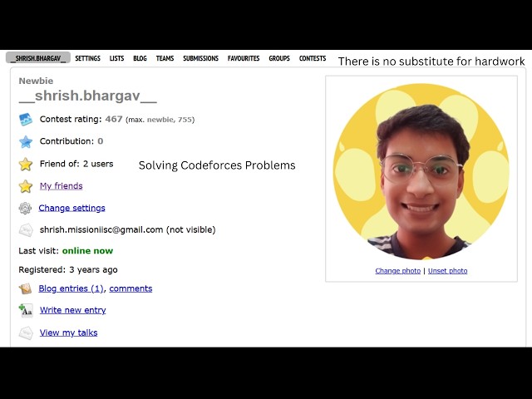Viewport: 532px width, 399px height.
Task: Open the comments link
Action: [131, 288]
